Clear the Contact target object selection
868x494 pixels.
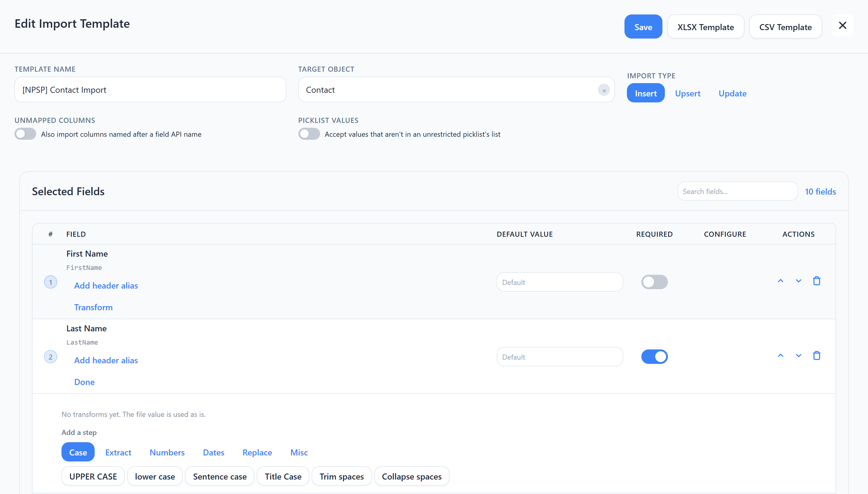tap(604, 90)
